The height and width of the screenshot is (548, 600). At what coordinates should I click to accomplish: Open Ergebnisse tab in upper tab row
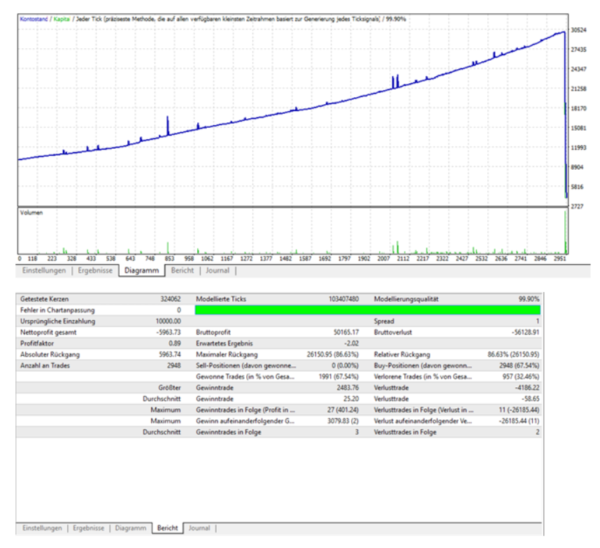click(x=95, y=271)
